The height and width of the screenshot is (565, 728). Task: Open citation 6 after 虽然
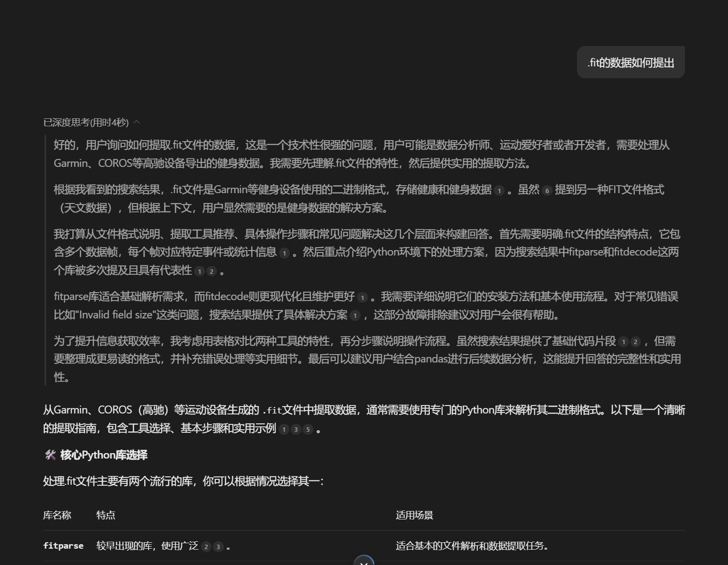coord(547,191)
